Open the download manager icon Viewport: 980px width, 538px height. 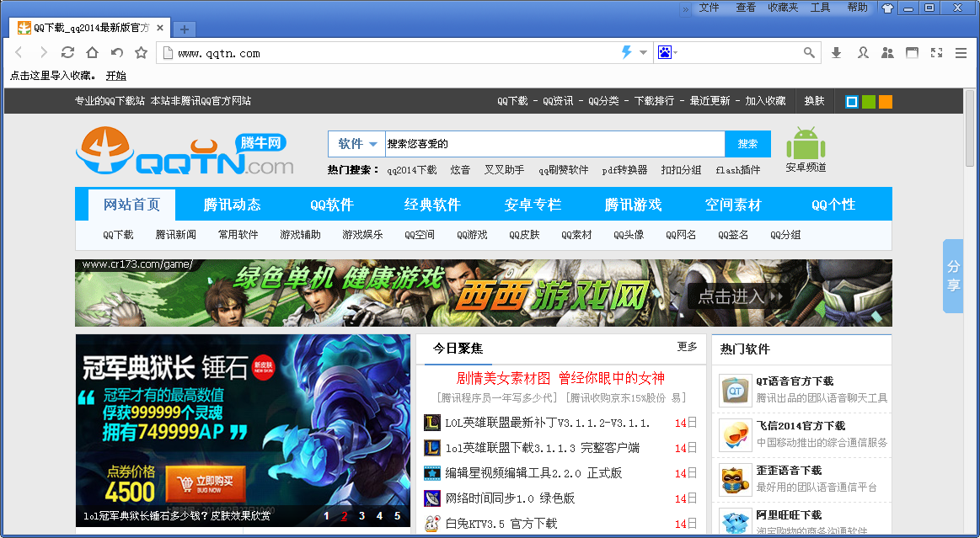(836, 52)
